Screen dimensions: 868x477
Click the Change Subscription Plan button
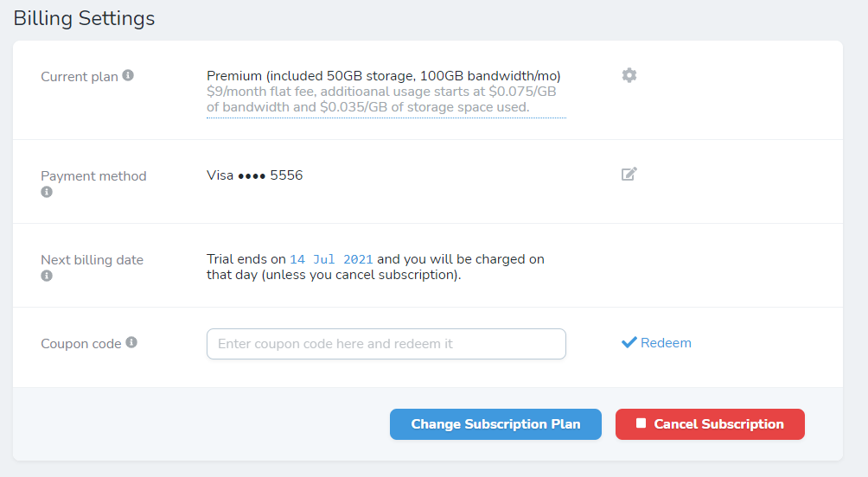495,424
